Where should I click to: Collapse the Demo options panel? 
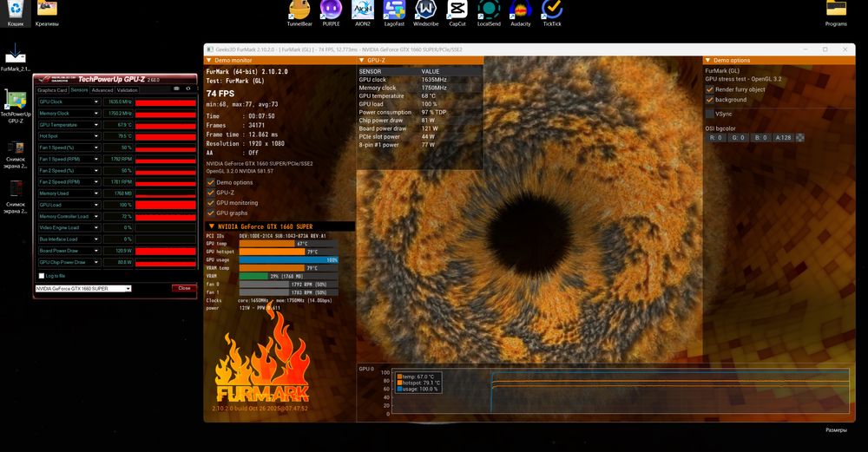[x=707, y=61]
